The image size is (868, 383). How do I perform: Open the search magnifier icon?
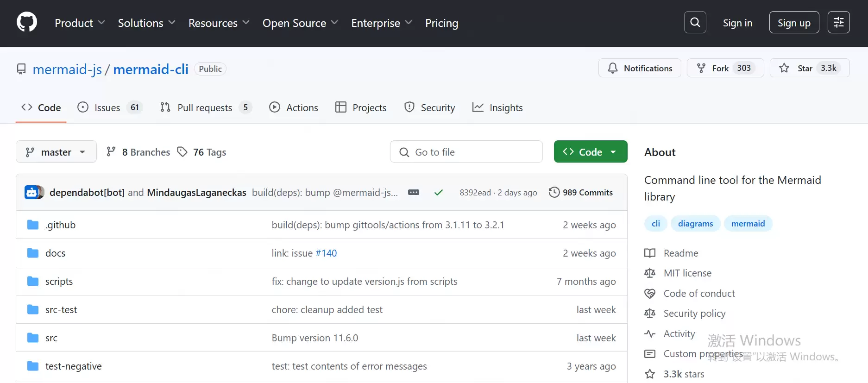coord(695,22)
